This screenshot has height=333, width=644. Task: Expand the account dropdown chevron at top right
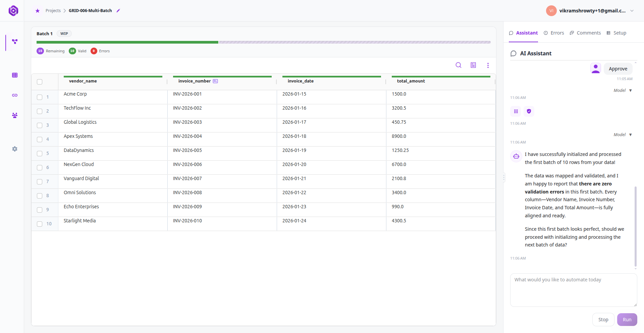tap(632, 11)
